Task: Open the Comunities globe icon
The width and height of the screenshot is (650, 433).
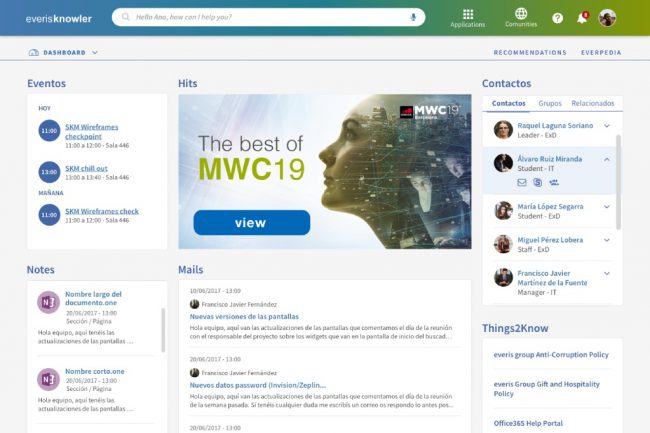Action: [521, 14]
